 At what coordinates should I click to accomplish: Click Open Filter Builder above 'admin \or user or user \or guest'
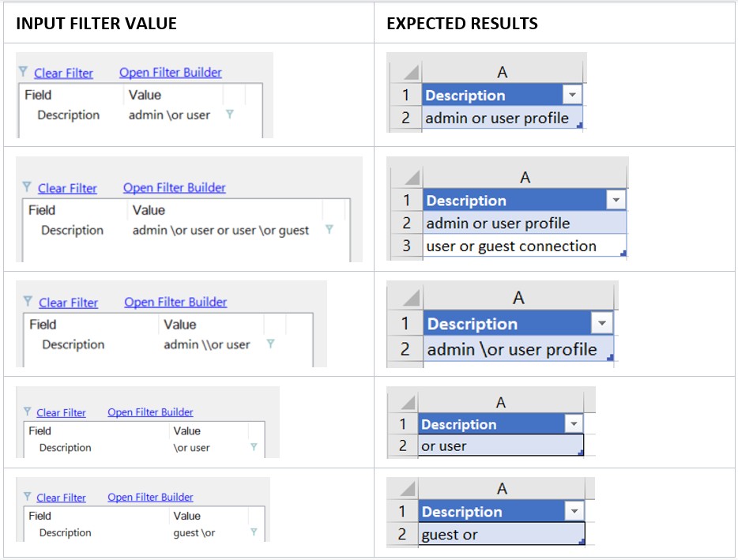coord(174,188)
